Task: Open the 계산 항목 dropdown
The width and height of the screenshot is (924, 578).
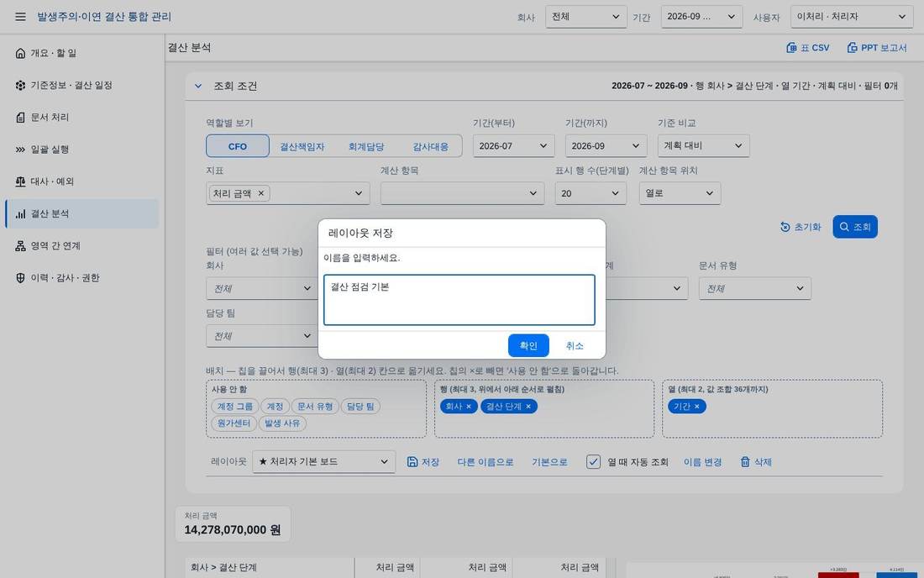Action: tap(462, 193)
